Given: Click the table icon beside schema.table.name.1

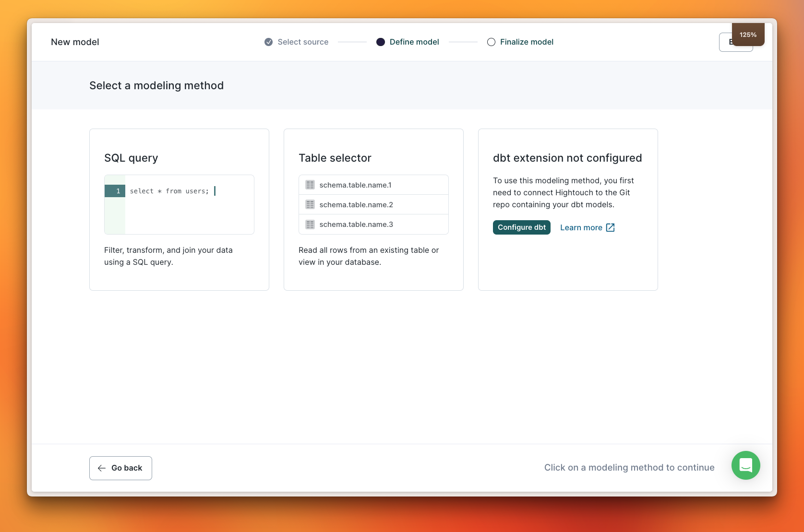Looking at the screenshot, I should coord(310,185).
